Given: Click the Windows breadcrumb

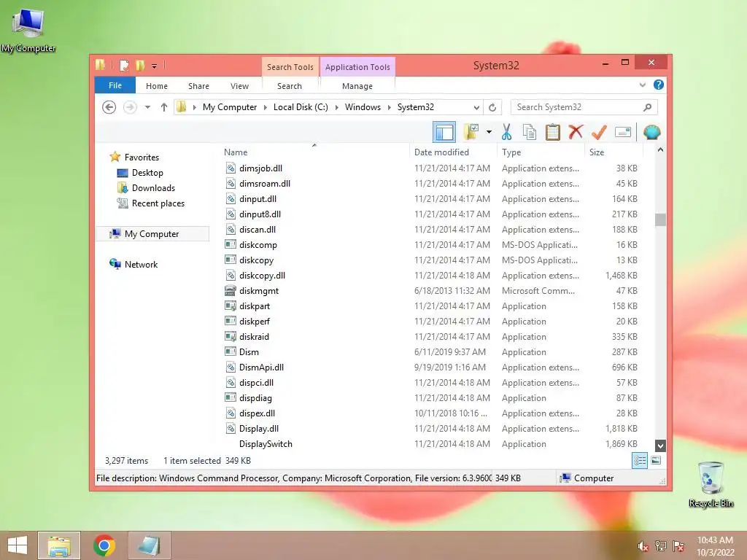Looking at the screenshot, I should coord(363,107).
